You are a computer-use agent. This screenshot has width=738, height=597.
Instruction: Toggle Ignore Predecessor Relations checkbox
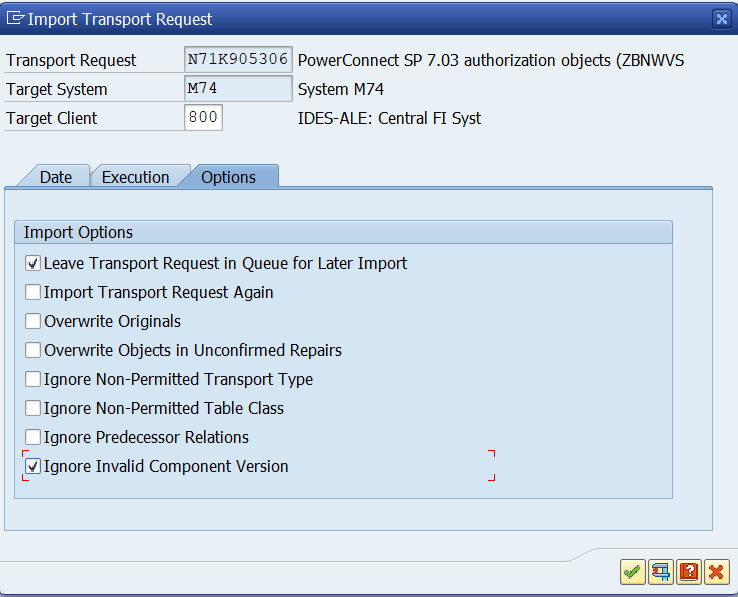[34, 438]
